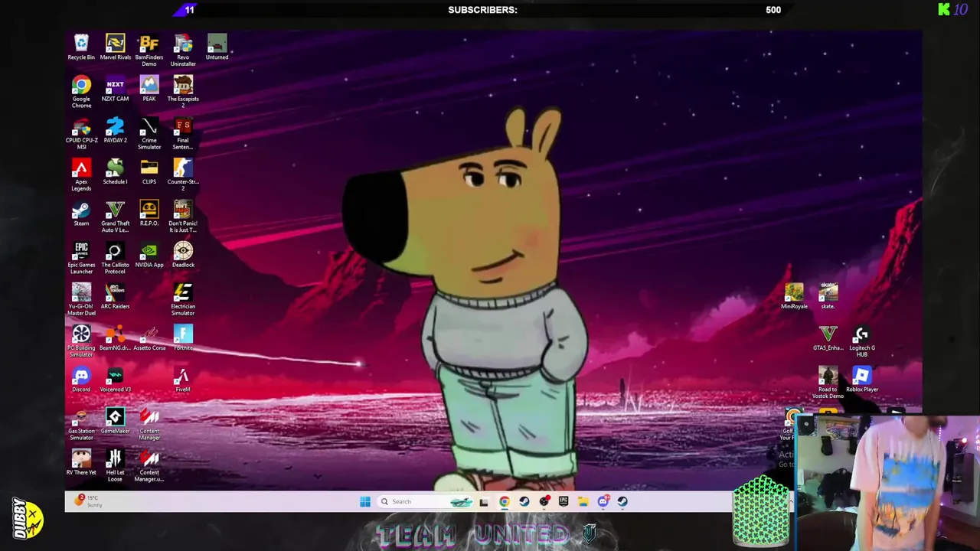The height and width of the screenshot is (551, 980).
Task: Open the Logitech G HUB shortcut
Action: [861, 341]
